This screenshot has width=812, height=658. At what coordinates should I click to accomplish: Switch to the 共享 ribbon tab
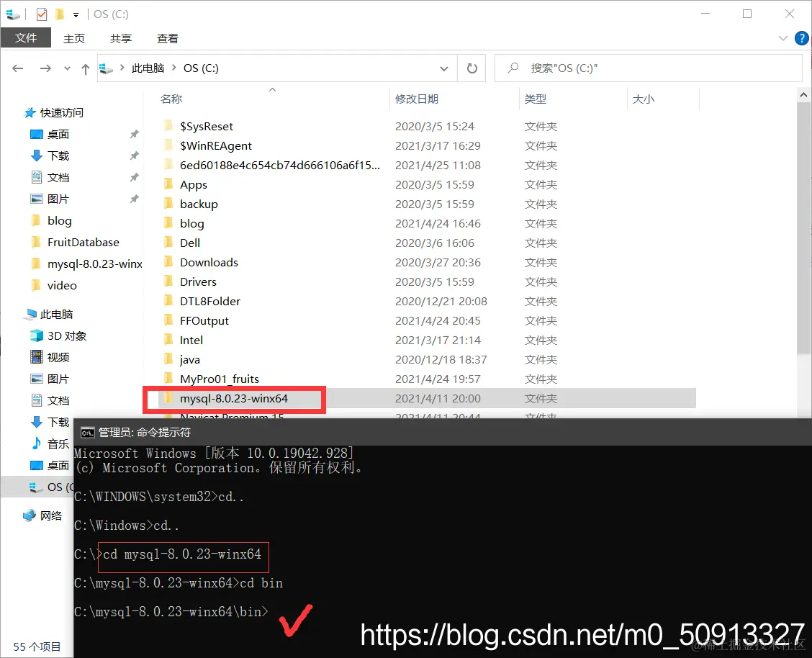pyautogui.click(x=121, y=38)
